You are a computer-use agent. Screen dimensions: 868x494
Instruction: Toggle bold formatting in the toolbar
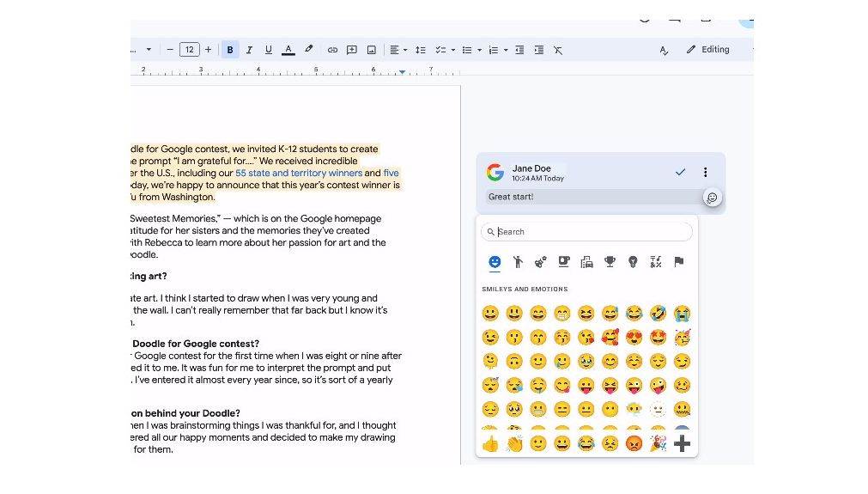coord(230,50)
